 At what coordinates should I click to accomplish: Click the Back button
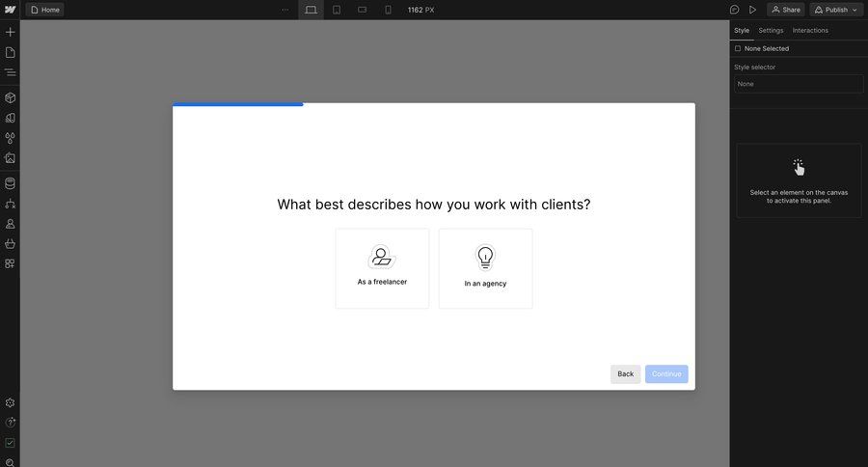[x=626, y=374]
